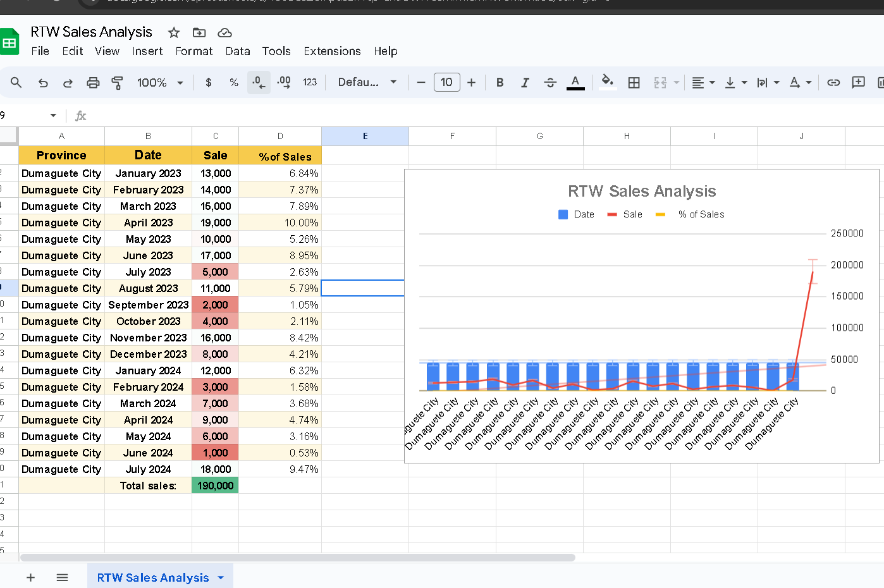Open the vertical align dropdown
Viewport: 884px width, 588px height.
[735, 82]
